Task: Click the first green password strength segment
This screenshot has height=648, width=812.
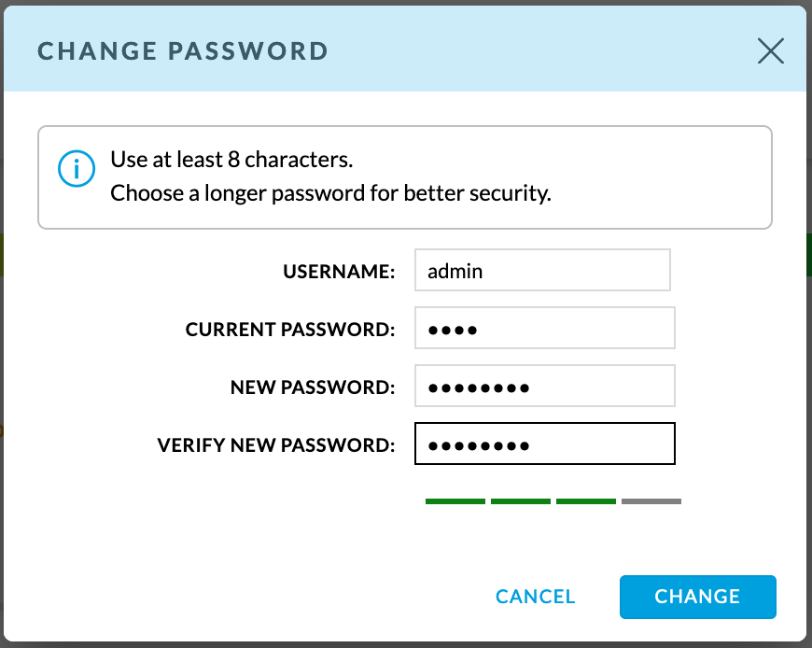Action: (455, 501)
